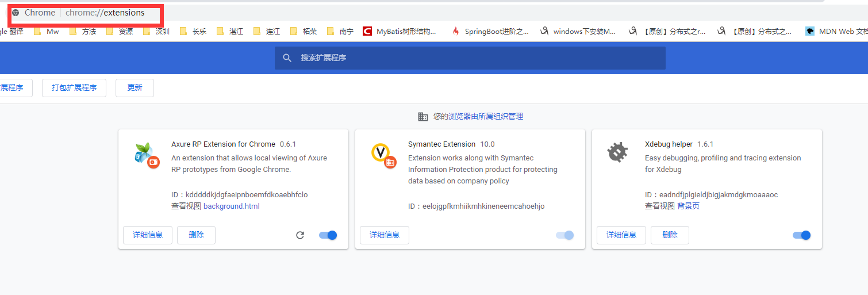Click the Xdebug helper ID text
The image size is (868, 295).
(712, 195)
